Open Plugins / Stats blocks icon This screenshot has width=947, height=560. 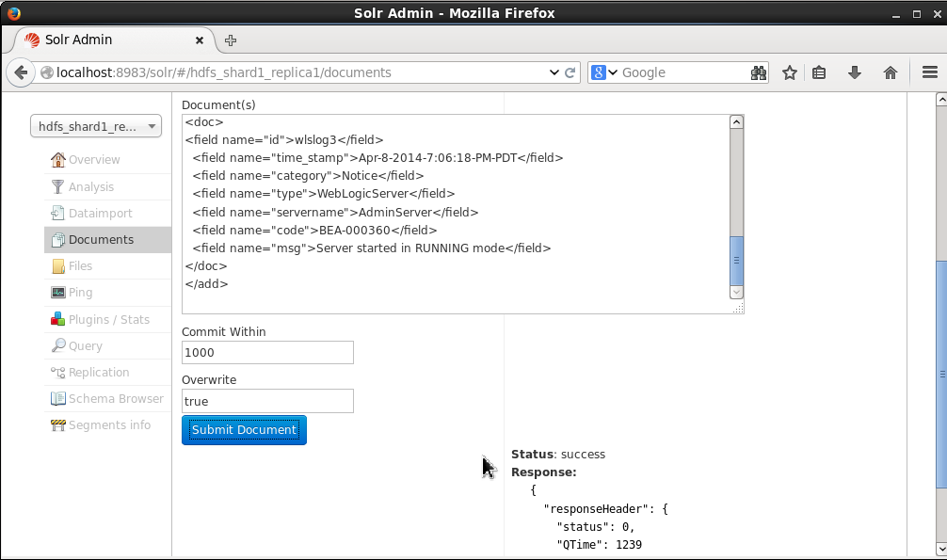pos(58,319)
